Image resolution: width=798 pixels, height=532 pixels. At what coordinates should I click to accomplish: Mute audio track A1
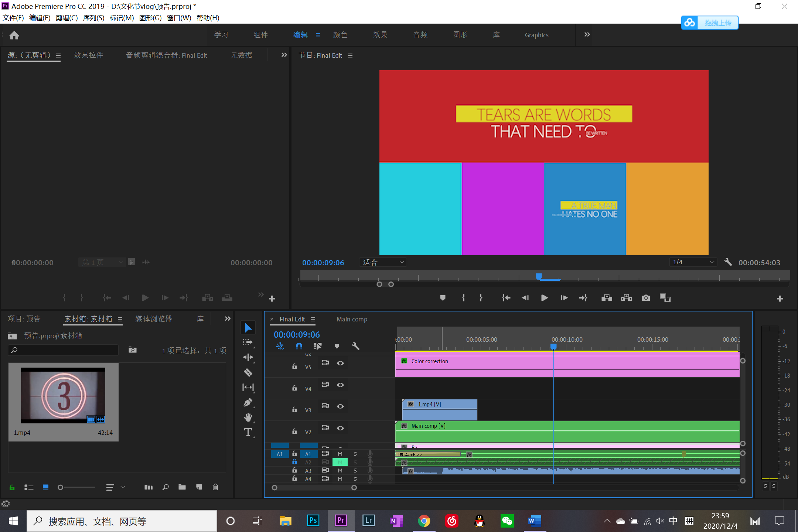(340, 454)
